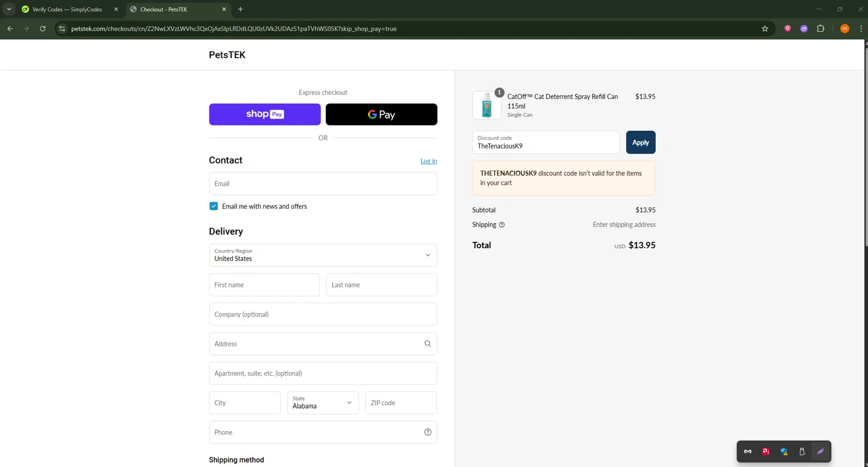Click the Delivery section heading
868x467 pixels.
tap(226, 231)
